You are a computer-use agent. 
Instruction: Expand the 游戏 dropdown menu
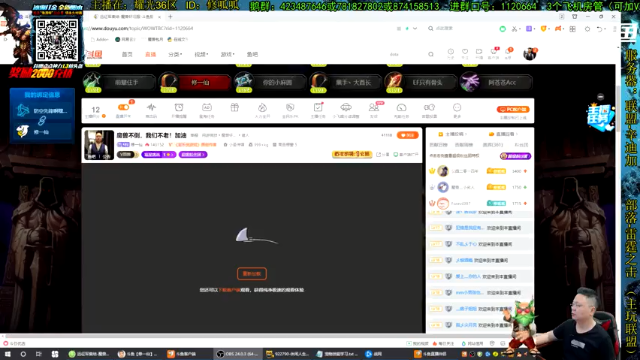(x=227, y=54)
